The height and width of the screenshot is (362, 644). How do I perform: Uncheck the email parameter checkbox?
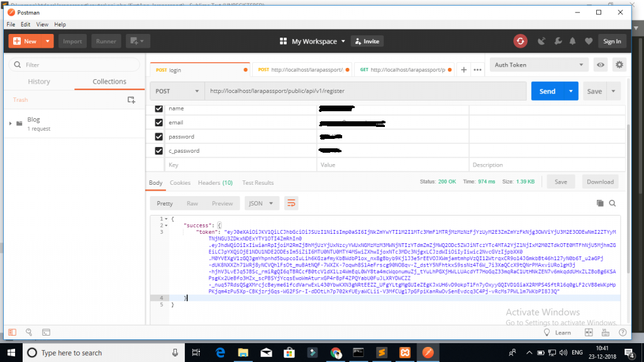(158, 123)
